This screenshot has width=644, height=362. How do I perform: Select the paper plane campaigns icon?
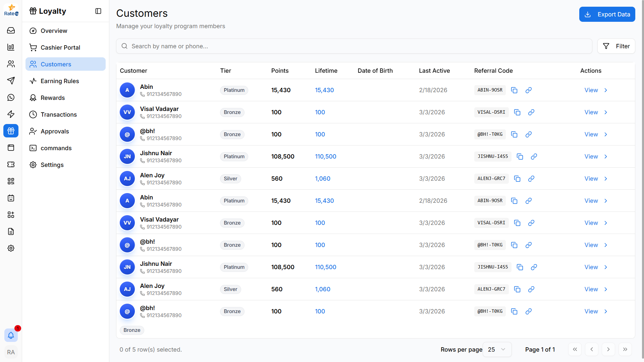coord(11,81)
